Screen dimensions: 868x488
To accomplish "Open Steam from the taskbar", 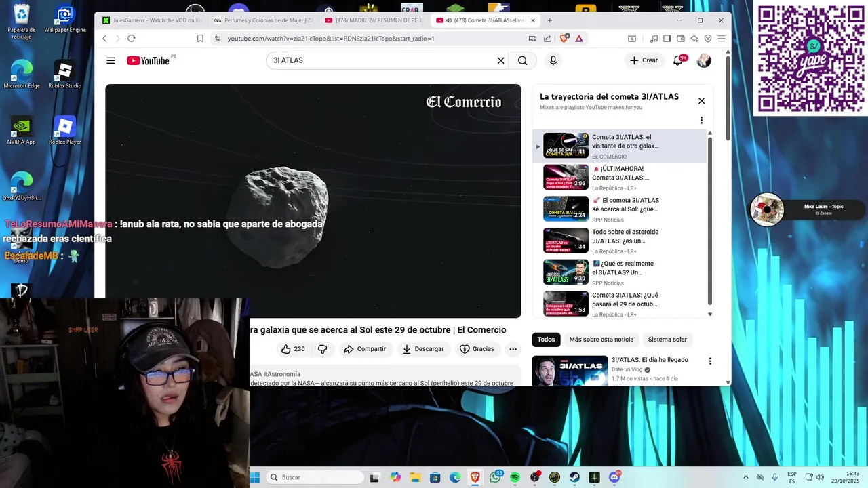I will 574,477.
